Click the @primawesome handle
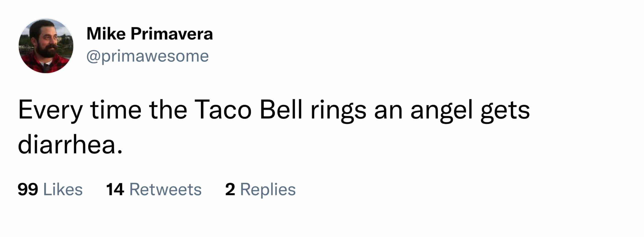Viewport: 644px width, 237px height. (x=147, y=56)
